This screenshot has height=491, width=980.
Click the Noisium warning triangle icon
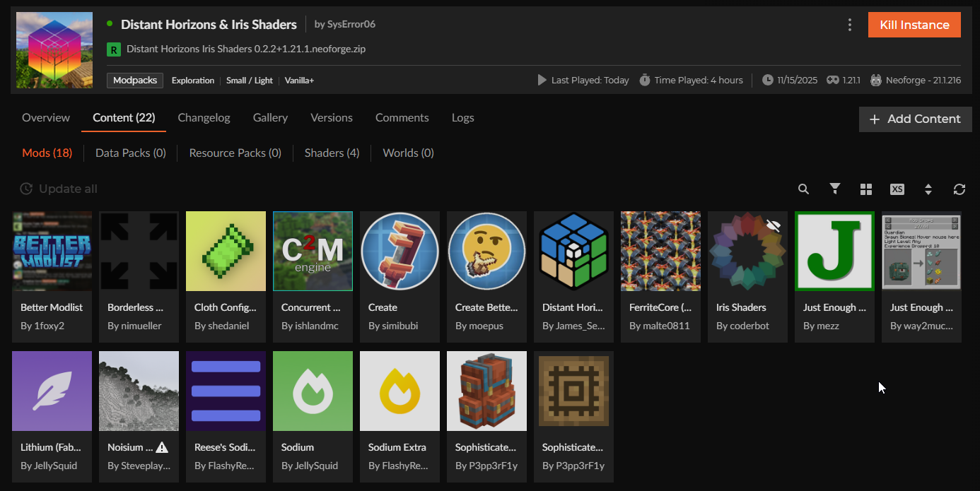(x=162, y=447)
